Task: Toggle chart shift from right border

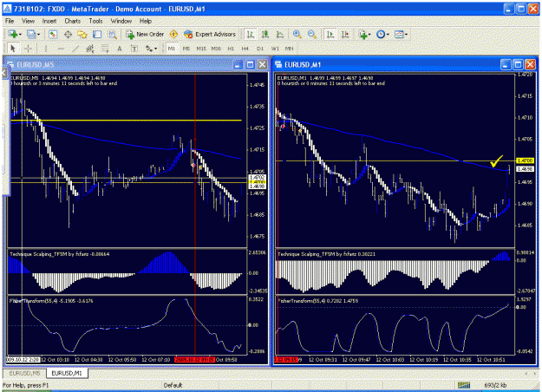Action: click(345, 34)
